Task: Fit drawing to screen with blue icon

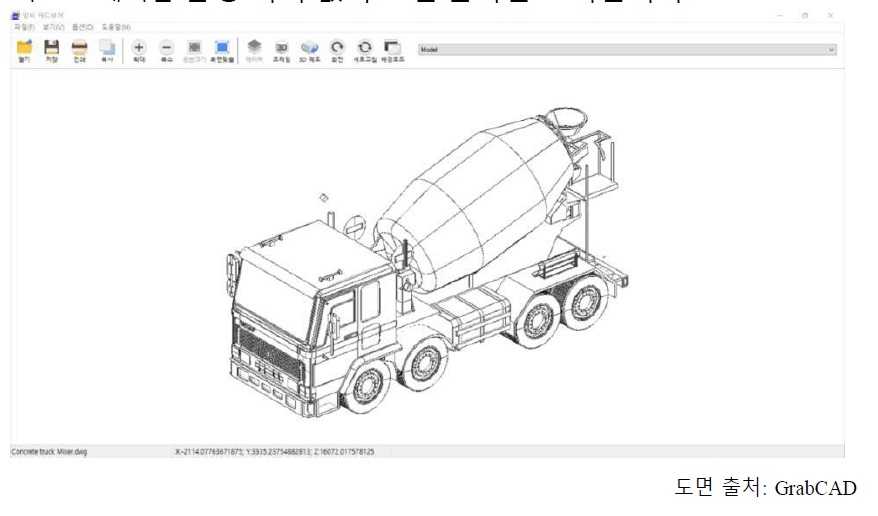Action: click(222, 50)
